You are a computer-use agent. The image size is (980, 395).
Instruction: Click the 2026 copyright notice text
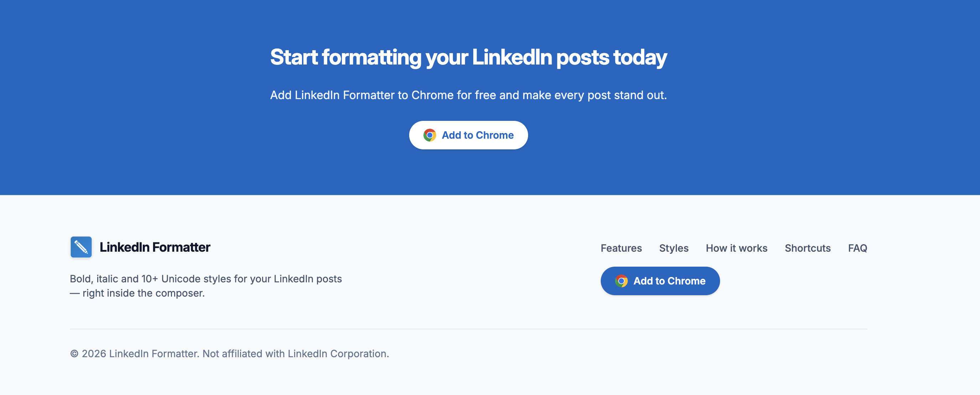coord(229,354)
